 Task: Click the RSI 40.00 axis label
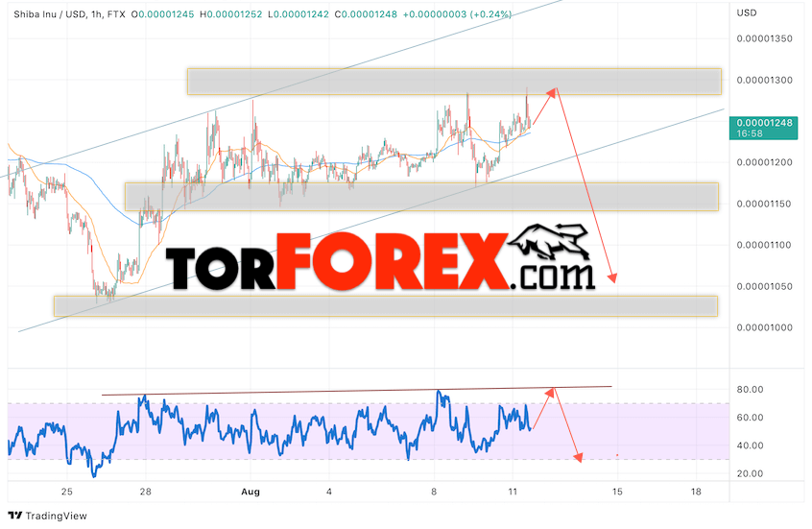pyautogui.click(x=750, y=445)
